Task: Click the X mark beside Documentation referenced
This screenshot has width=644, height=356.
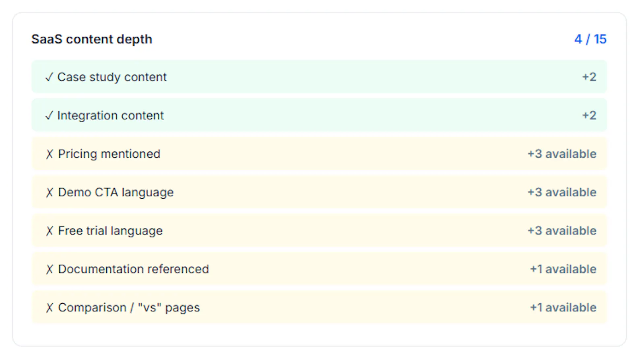Action: tap(50, 270)
